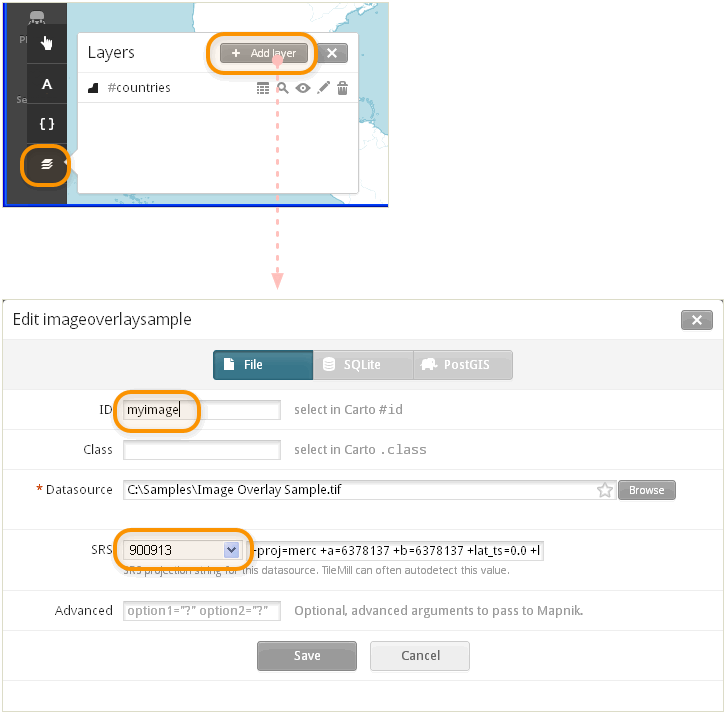Viewport: 725px width, 713px height.
Task: Delete the #countries layer trash icon
Action: point(342,87)
